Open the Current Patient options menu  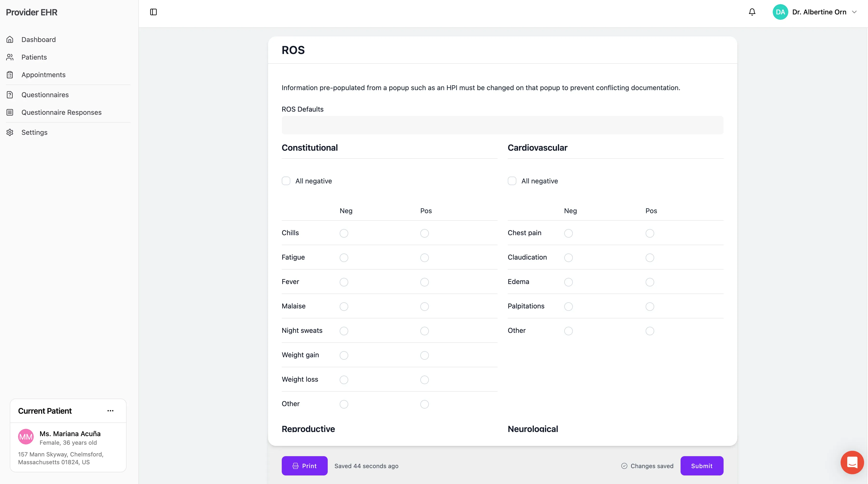click(110, 410)
